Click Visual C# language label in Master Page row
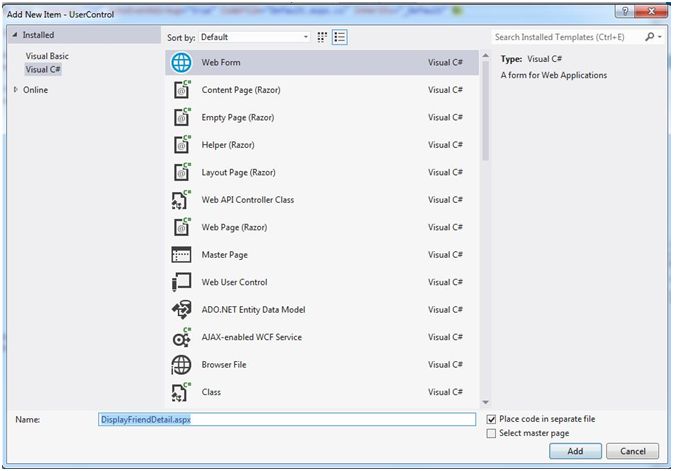Viewport: 673px width, 471px height. coord(445,255)
